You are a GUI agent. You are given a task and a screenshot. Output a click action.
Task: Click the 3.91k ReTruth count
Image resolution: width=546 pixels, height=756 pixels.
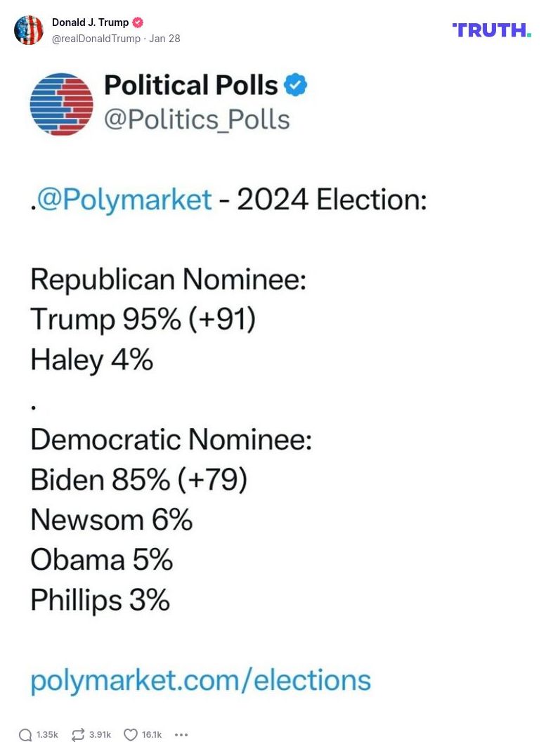[x=100, y=735]
